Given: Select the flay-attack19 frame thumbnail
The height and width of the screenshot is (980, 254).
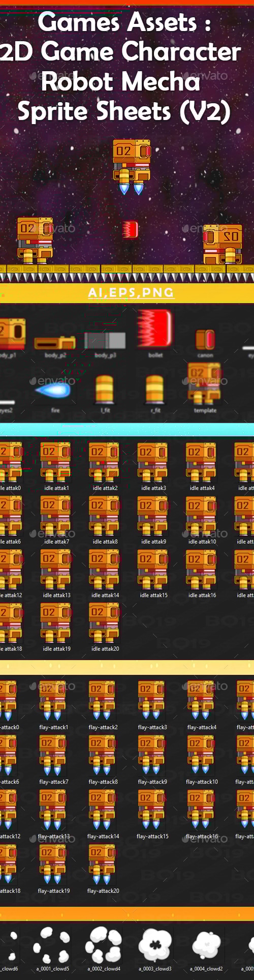Looking at the screenshot, I should point(53,864).
